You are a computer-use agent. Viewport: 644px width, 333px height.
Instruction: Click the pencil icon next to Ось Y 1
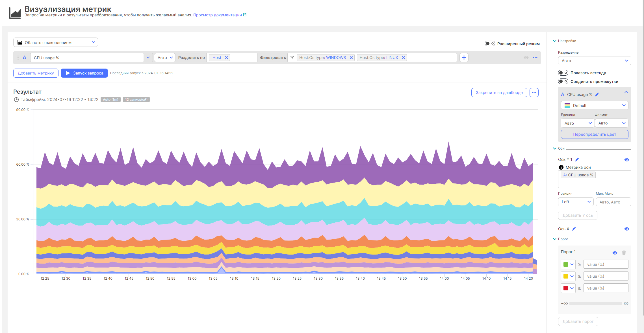point(577,159)
